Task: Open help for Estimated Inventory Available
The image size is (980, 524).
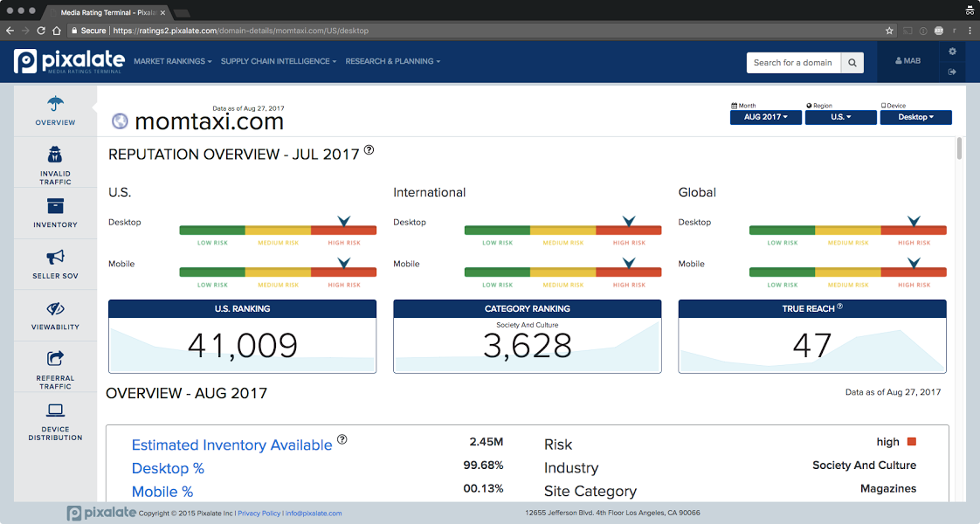Action: click(x=342, y=439)
